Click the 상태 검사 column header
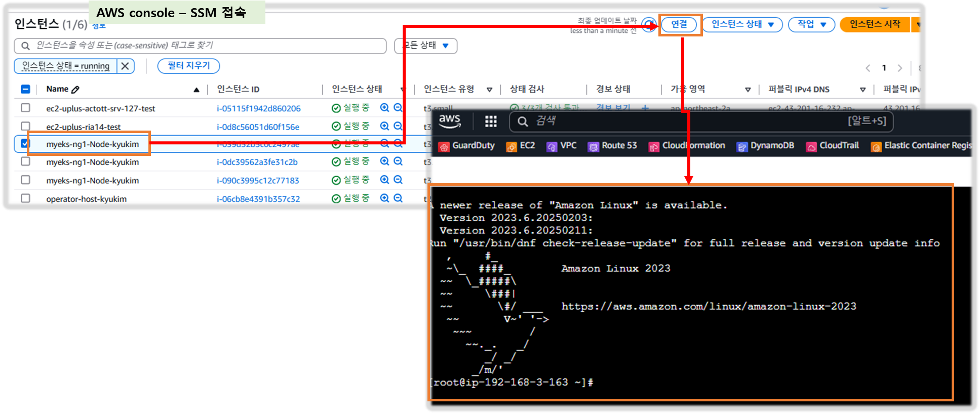980x414 pixels. (527, 89)
